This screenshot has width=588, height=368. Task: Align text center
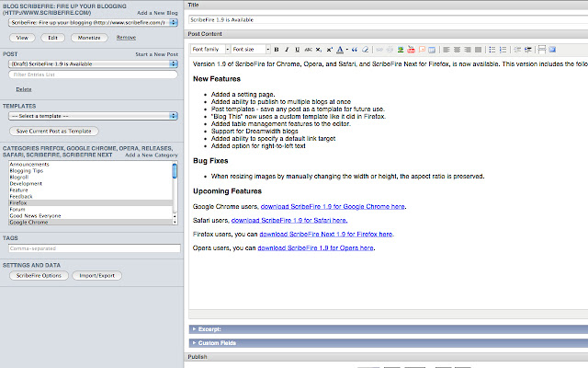click(x=457, y=50)
